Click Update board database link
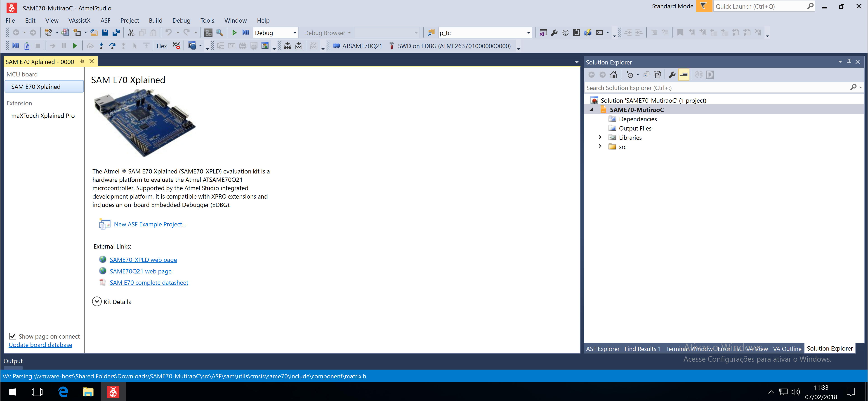 (x=40, y=345)
